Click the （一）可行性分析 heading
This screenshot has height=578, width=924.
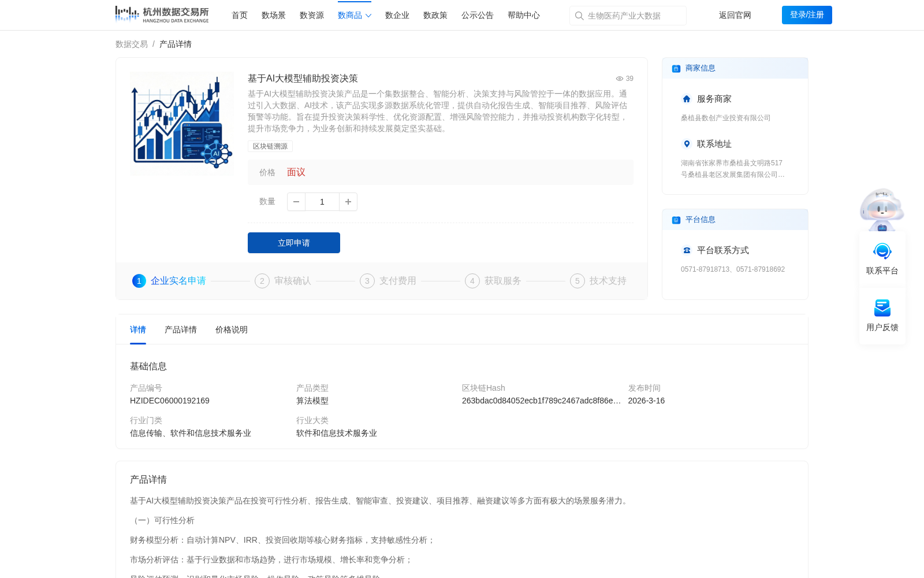[162, 520]
